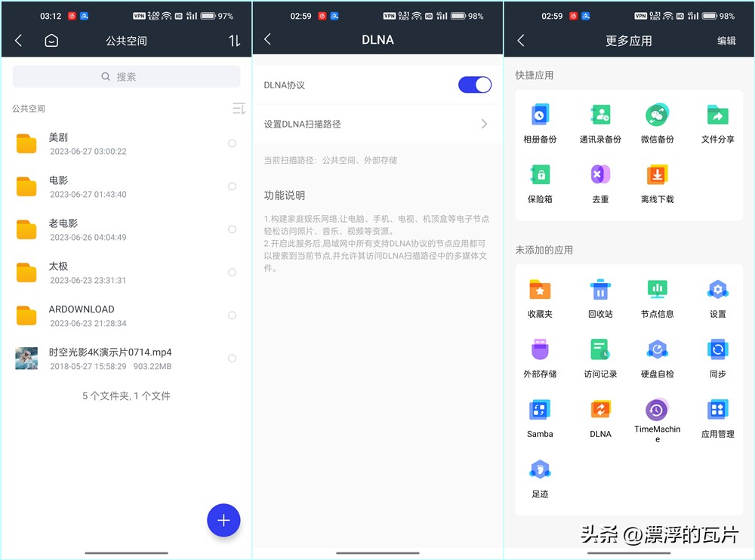
Task: Start 离线下载 offline download
Action: coord(657,175)
